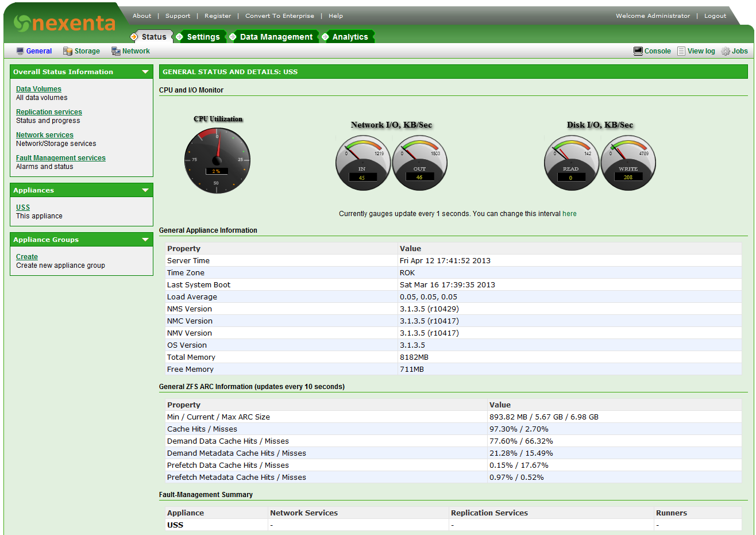Viewport: 756px width, 535px height.
Task: Click Convert To Enterprise link
Action: [x=280, y=16]
